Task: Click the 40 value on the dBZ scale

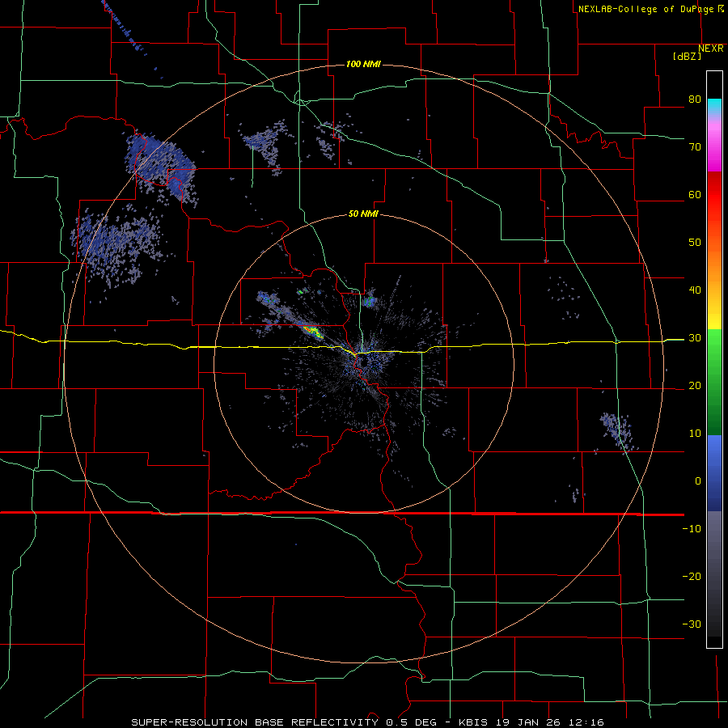Action: click(695, 290)
